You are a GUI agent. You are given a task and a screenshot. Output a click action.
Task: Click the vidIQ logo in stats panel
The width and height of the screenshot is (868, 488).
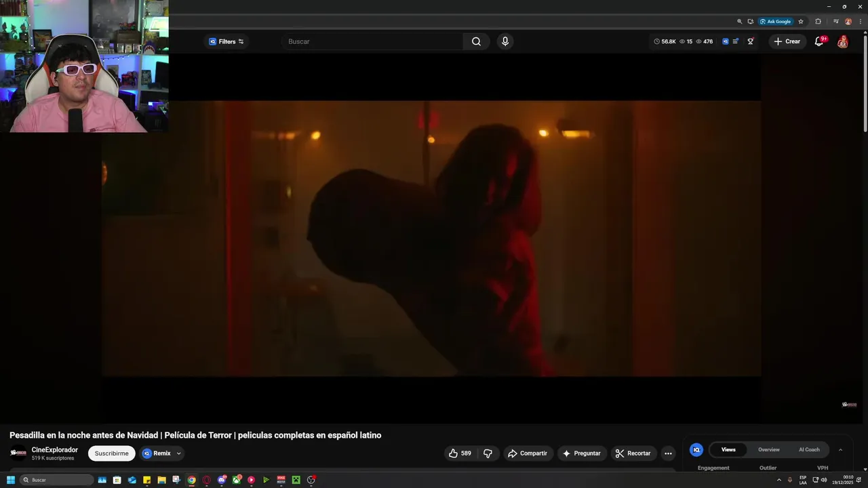(x=696, y=449)
